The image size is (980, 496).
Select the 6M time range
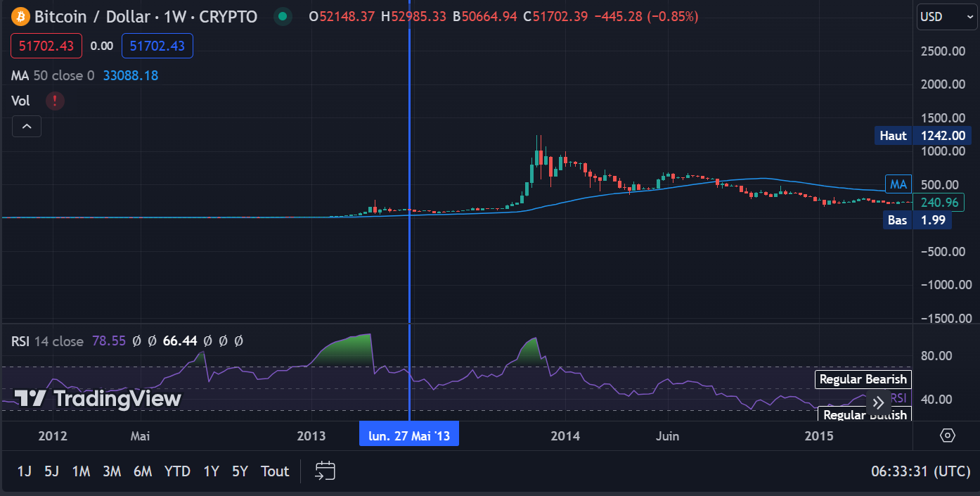click(143, 471)
